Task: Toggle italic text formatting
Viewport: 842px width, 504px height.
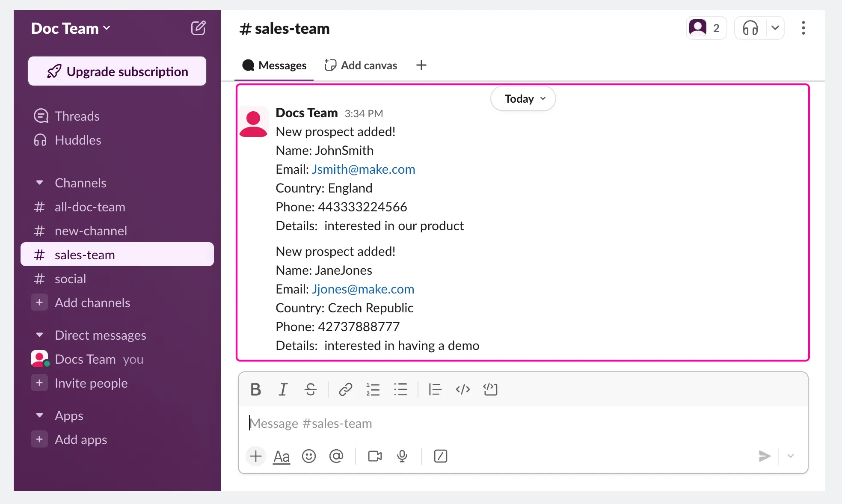Action: point(283,389)
